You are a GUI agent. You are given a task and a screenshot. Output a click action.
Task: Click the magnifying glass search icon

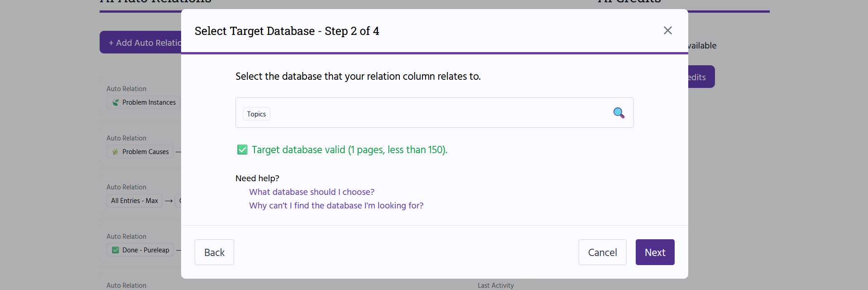619,113
